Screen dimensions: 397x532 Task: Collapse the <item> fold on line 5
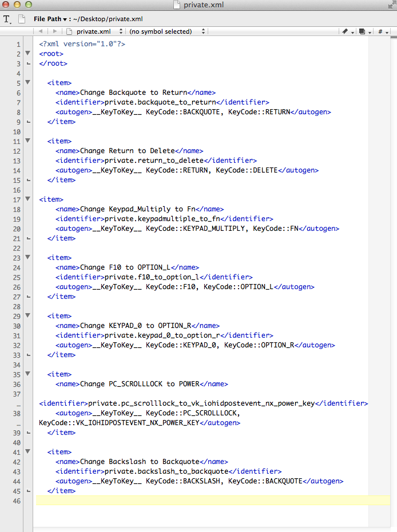point(28,82)
